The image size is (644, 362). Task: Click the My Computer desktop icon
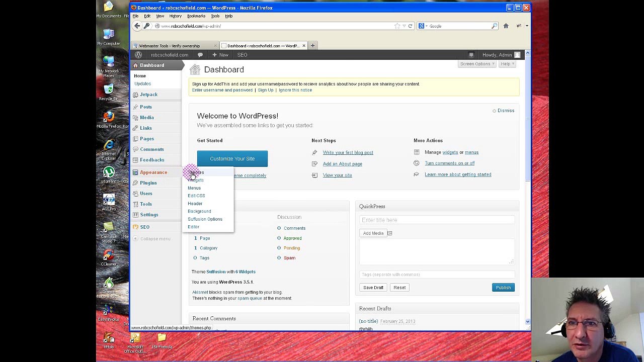109,37
